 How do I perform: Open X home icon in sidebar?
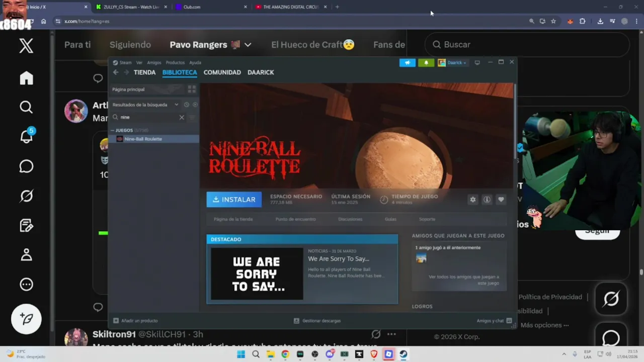(x=26, y=78)
